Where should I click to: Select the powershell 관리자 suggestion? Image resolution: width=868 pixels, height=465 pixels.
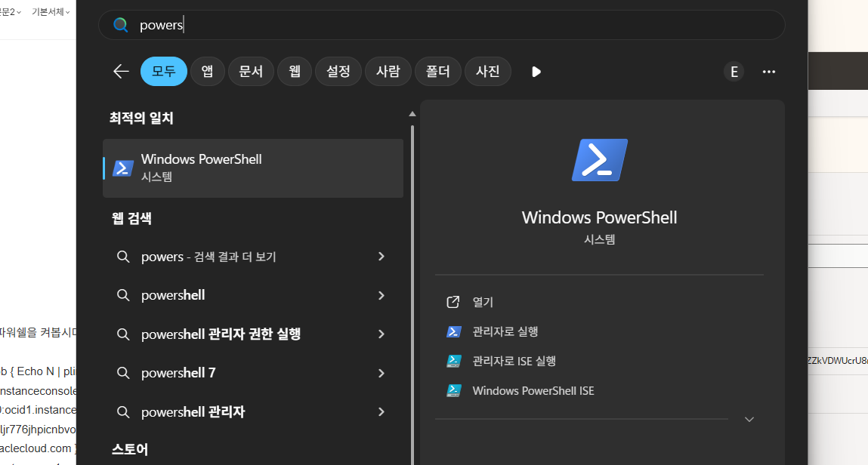tap(253, 412)
